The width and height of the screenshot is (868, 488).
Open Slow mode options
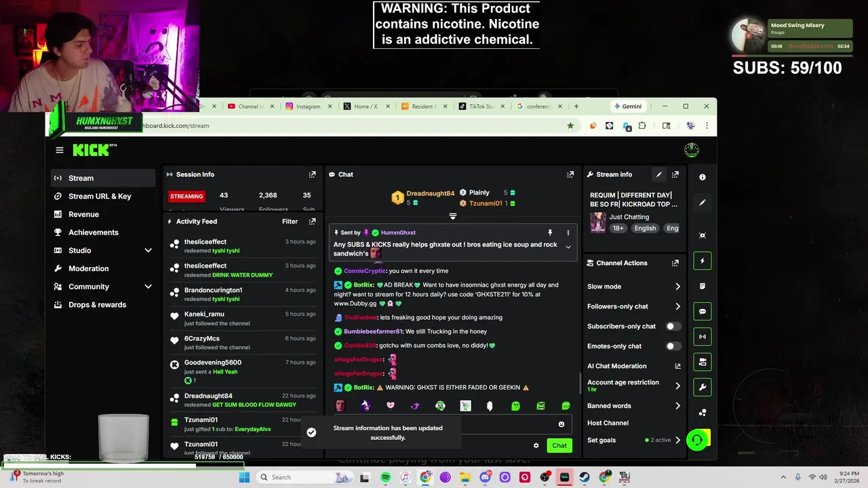tap(633, 287)
